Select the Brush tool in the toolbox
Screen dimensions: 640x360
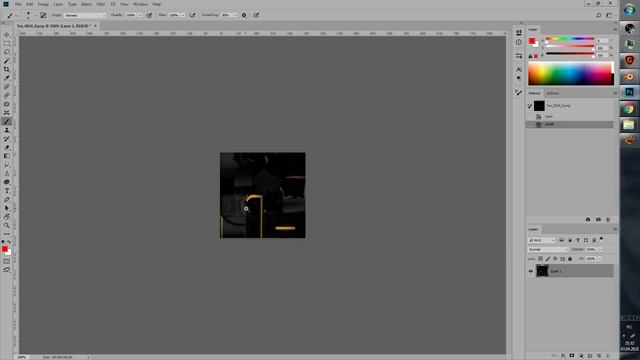coord(7,121)
